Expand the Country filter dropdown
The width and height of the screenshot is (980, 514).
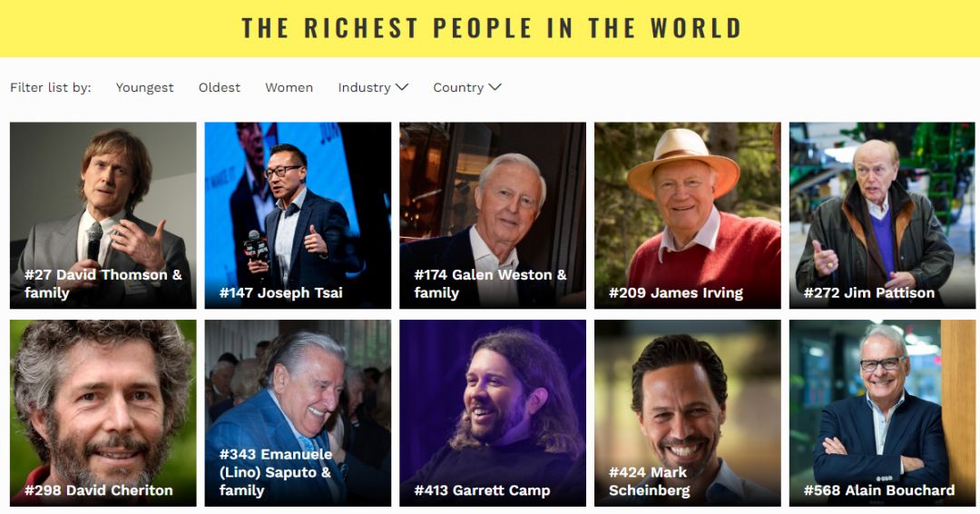(x=467, y=87)
